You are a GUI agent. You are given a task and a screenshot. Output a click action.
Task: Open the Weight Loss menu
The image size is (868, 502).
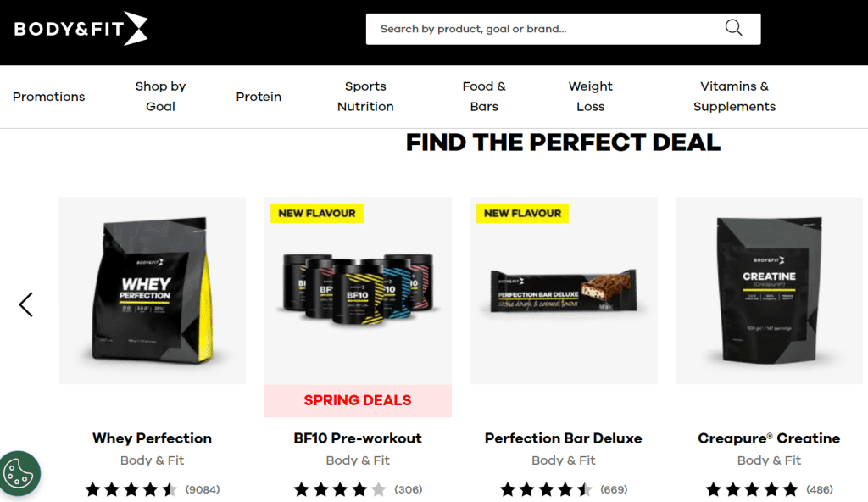pos(590,97)
